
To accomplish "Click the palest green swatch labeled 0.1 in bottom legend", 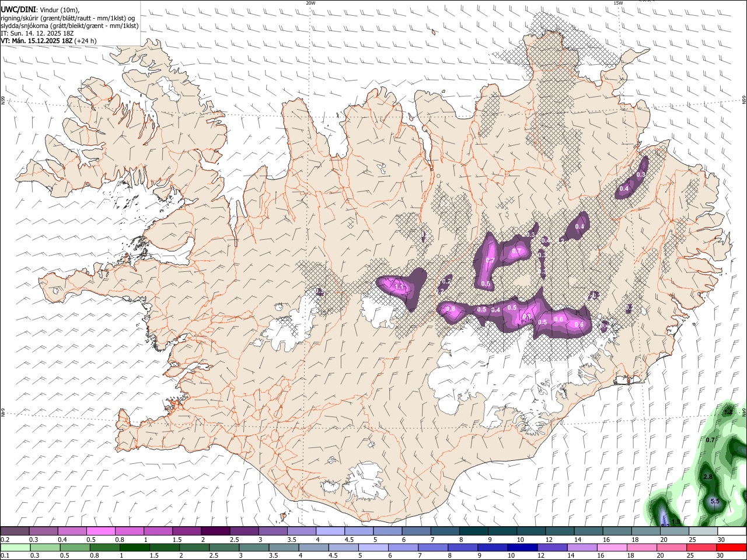I will 15,547.
